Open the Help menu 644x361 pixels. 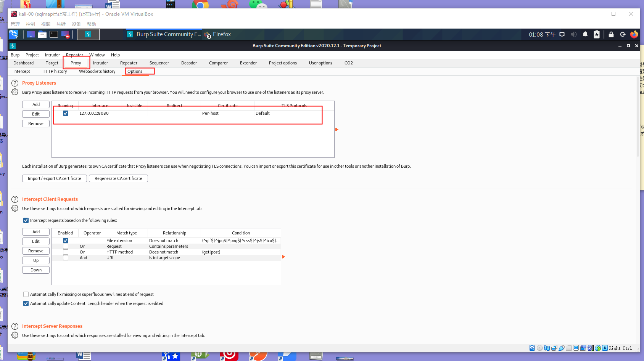pyautogui.click(x=115, y=55)
